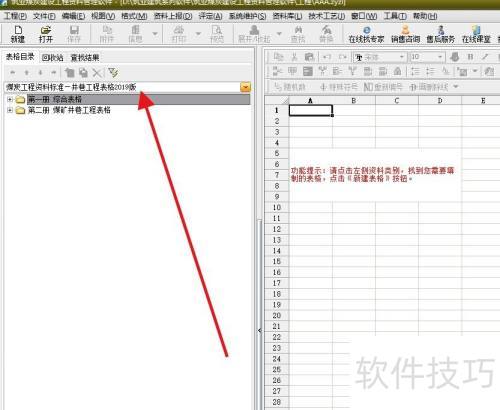Open the dropdown arrow next to 展开/收起
Screen dimensions: 500x410
coord(279,34)
